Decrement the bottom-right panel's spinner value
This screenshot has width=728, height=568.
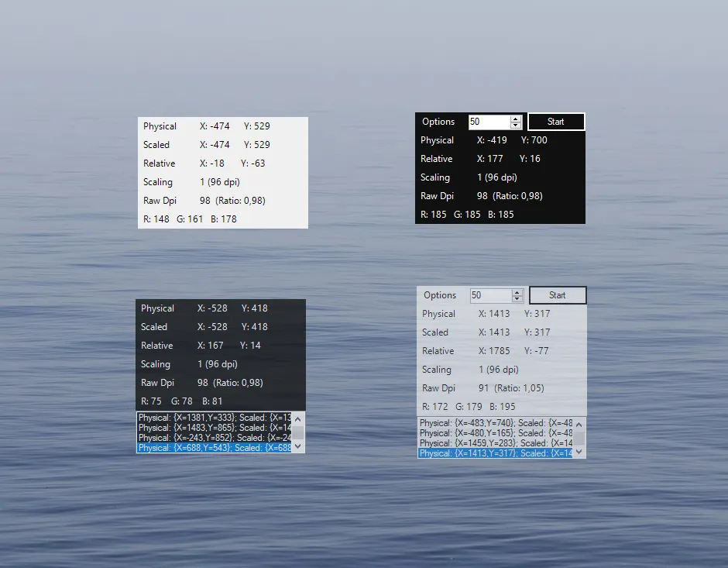pos(517,298)
